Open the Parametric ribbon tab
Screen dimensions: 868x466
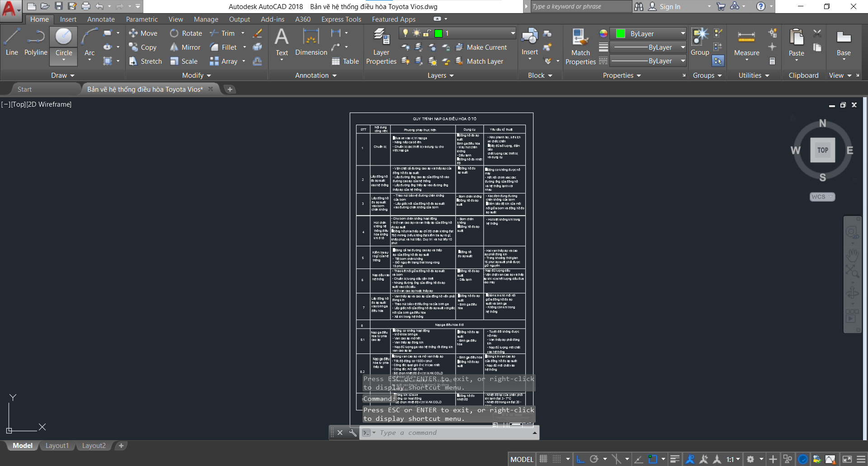pos(142,19)
